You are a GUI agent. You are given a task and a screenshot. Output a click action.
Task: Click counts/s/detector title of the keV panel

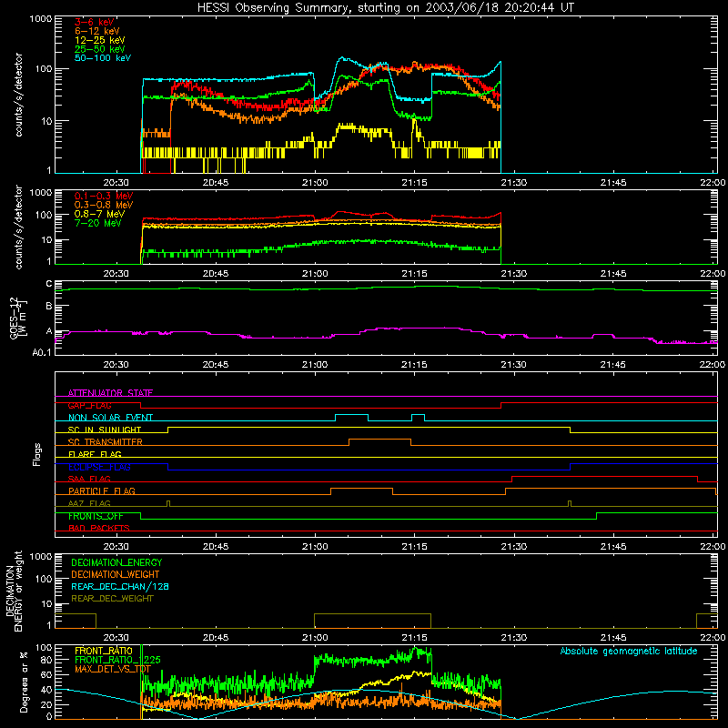[18, 95]
